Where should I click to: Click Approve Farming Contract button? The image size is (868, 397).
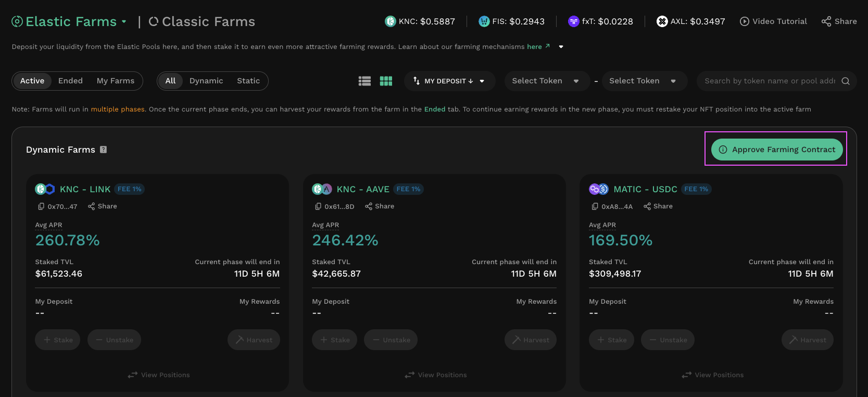[777, 150]
